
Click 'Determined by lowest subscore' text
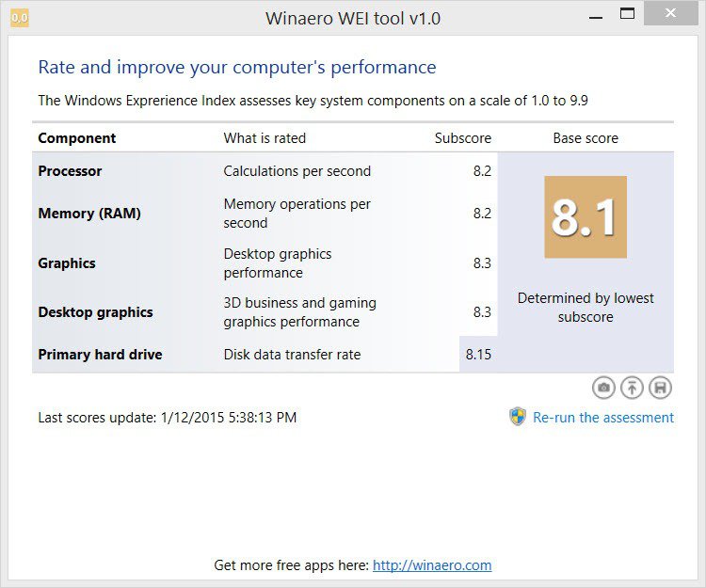(586, 308)
